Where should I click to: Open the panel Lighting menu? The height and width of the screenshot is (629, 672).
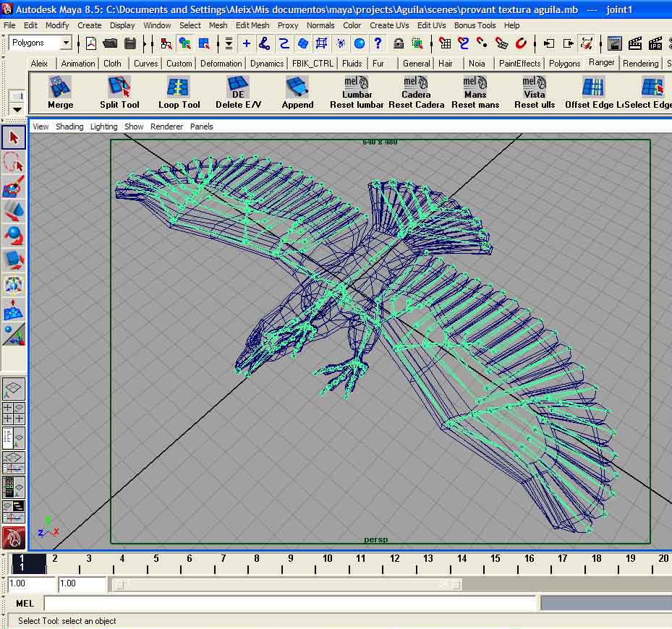[x=103, y=127]
